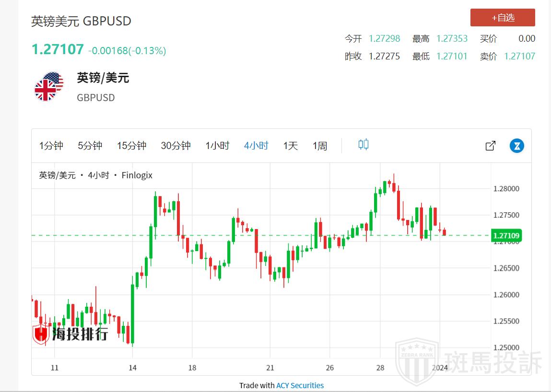Click the blue Finlogix Z logo icon
This screenshot has width=551, height=392.
click(516, 146)
